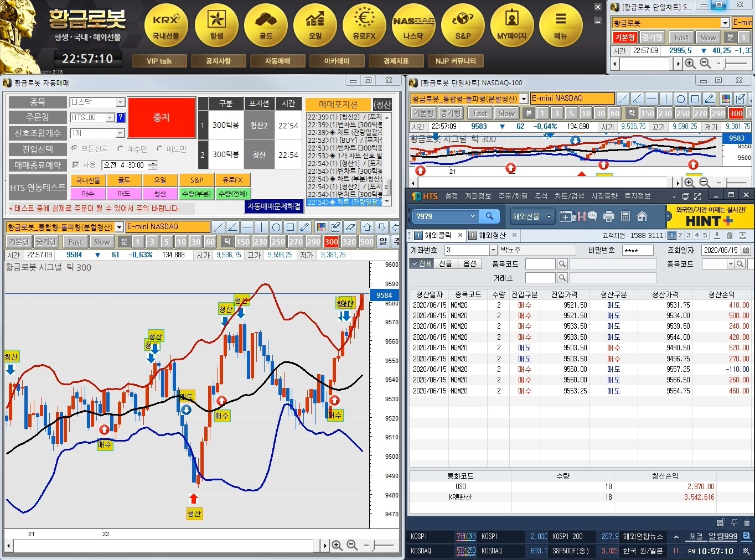This screenshot has height=560, width=755.
Task: Click the pink 매수 test button
Action: click(x=88, y=194)
